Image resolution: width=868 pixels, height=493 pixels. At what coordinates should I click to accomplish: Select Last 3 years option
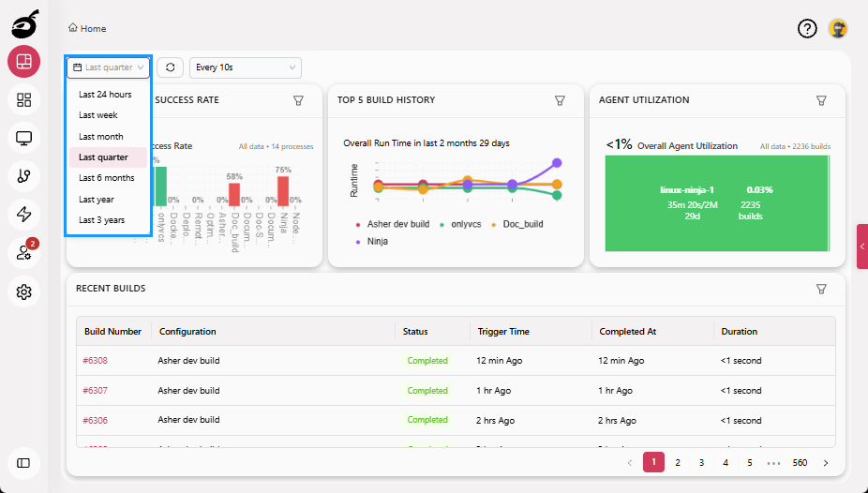[108, 220]
